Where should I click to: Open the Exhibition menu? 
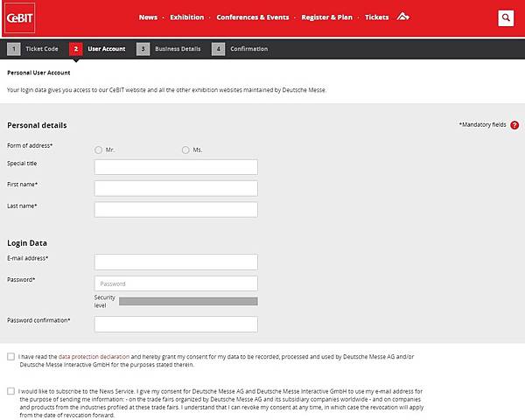[187, 17]
